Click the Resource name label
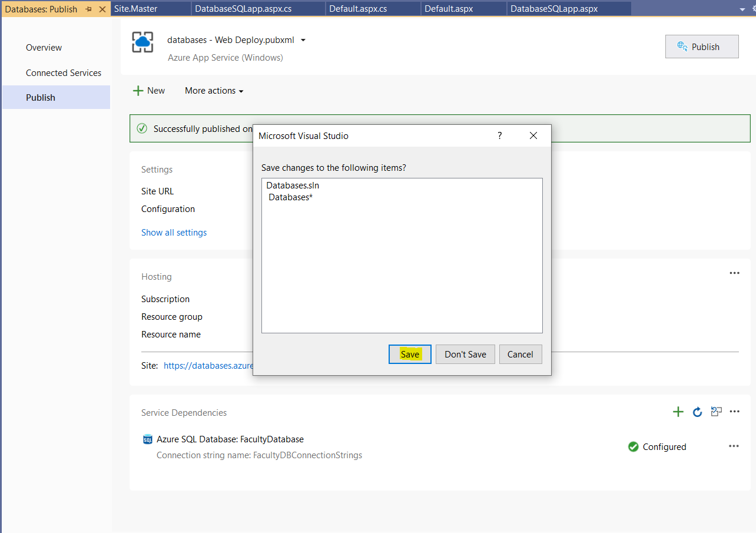756x533 pixels. click(171, 335)
